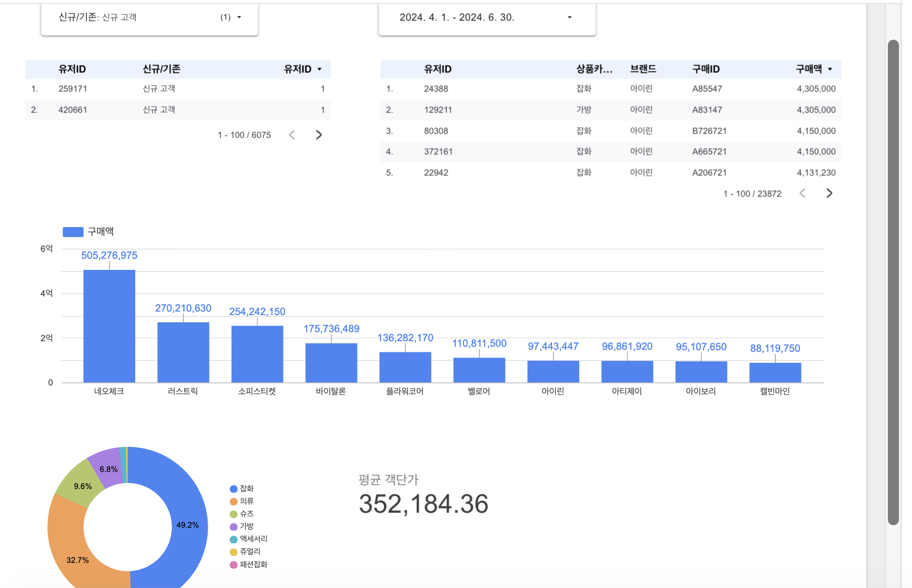Click purchase ID A665721
The image size is (912, 588).
pyautogui.click(x=709, y=152)
